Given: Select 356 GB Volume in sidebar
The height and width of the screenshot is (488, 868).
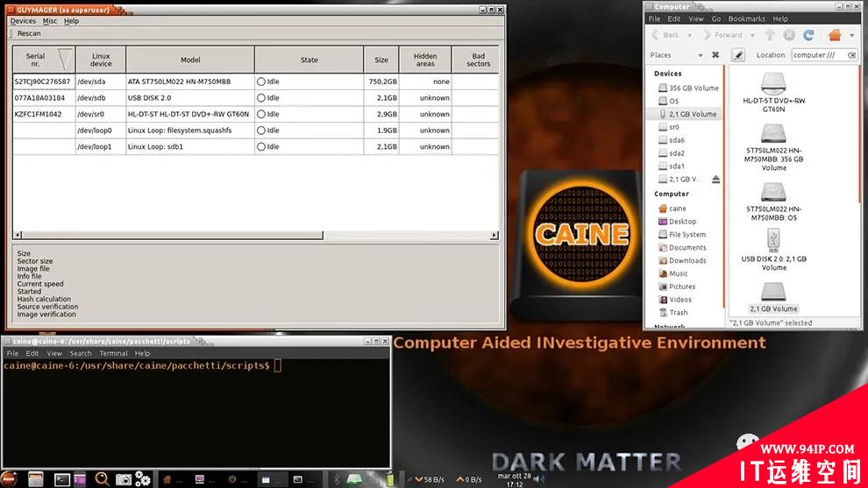Looking at the screenshot, I should tap(688, 88).
